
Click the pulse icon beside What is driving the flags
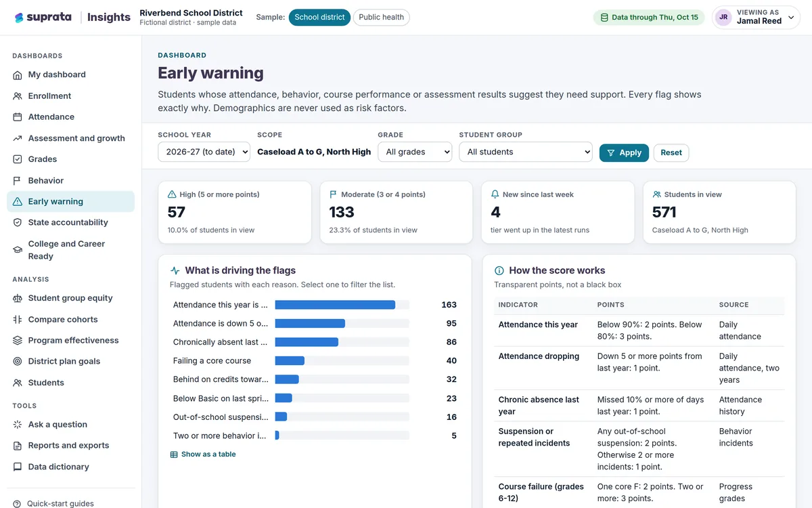click(175, 270)
